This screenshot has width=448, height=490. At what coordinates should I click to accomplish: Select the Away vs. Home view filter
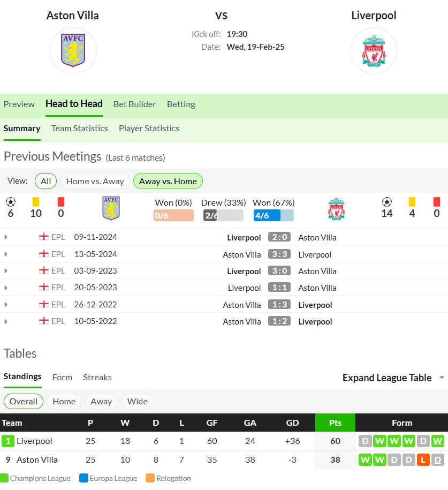[x=168, y=181]
